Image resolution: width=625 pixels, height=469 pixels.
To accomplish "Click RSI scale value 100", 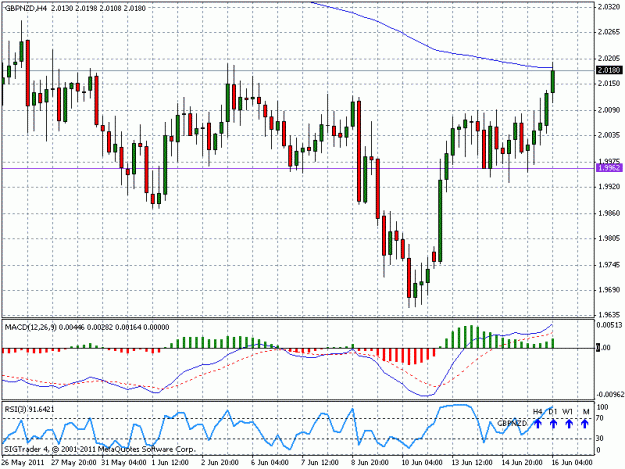I will tap(602, 407).
